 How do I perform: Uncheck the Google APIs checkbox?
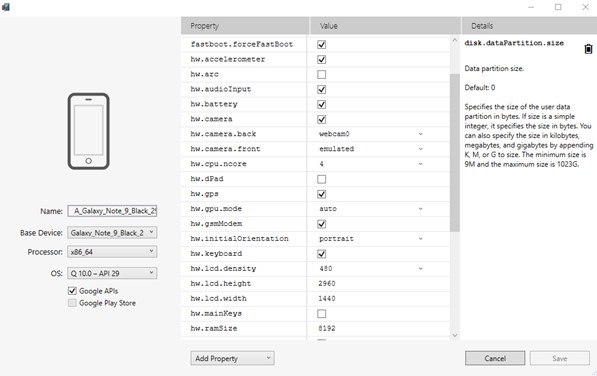coord(72,291)
